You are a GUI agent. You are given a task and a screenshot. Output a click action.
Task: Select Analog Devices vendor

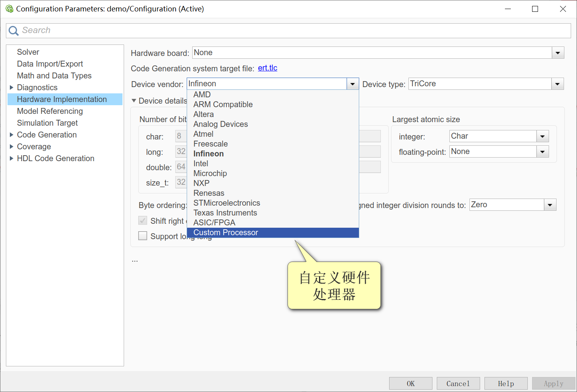click(x=273, y=124)
